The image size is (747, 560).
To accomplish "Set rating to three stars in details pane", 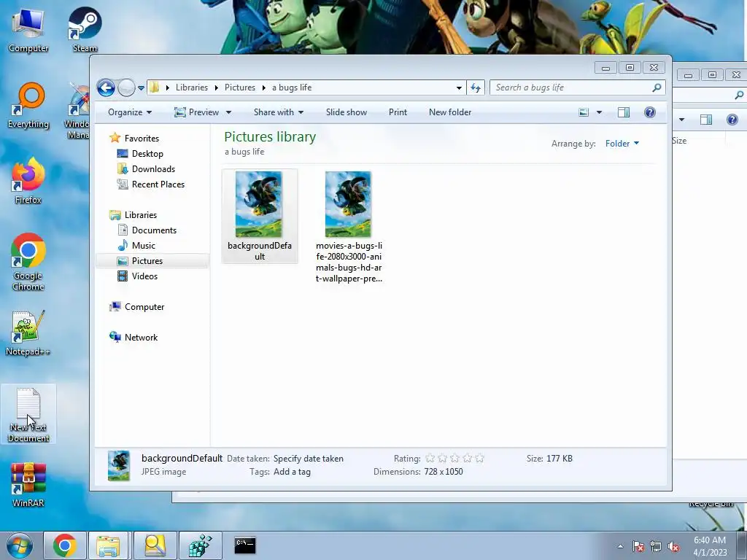I will (x=455, y=458).
